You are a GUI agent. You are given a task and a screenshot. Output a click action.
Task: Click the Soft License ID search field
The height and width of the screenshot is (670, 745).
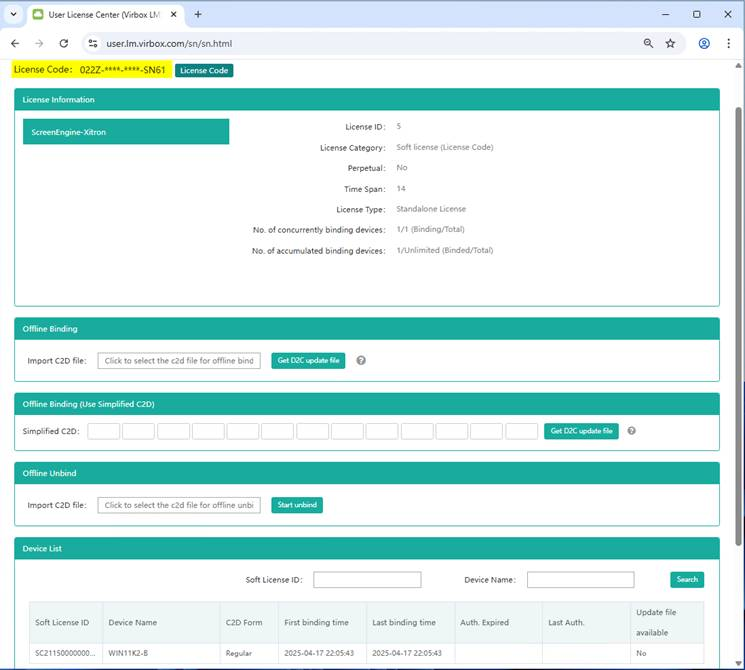pos(367,580)
